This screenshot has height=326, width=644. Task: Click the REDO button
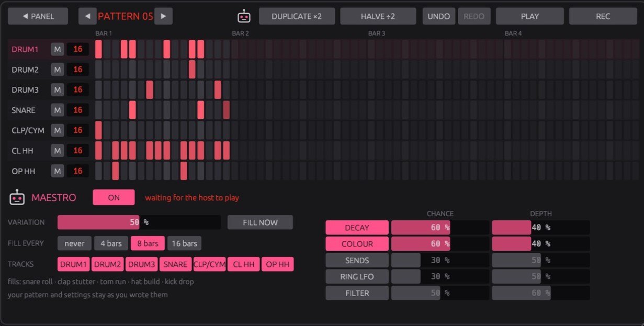473,16
